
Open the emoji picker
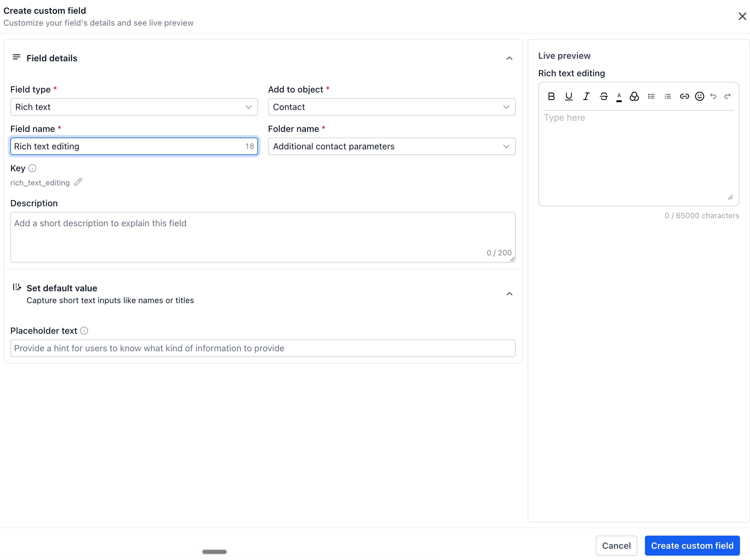pos(699,97)
